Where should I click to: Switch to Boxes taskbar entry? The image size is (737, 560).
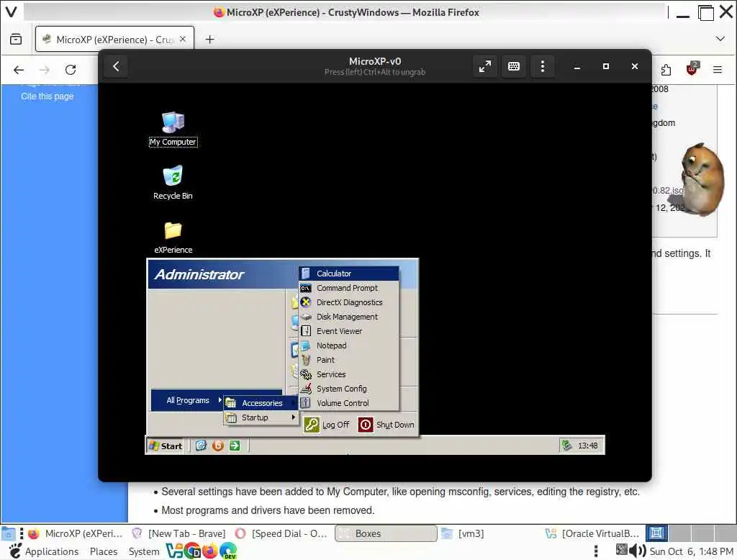coord(386,533)
